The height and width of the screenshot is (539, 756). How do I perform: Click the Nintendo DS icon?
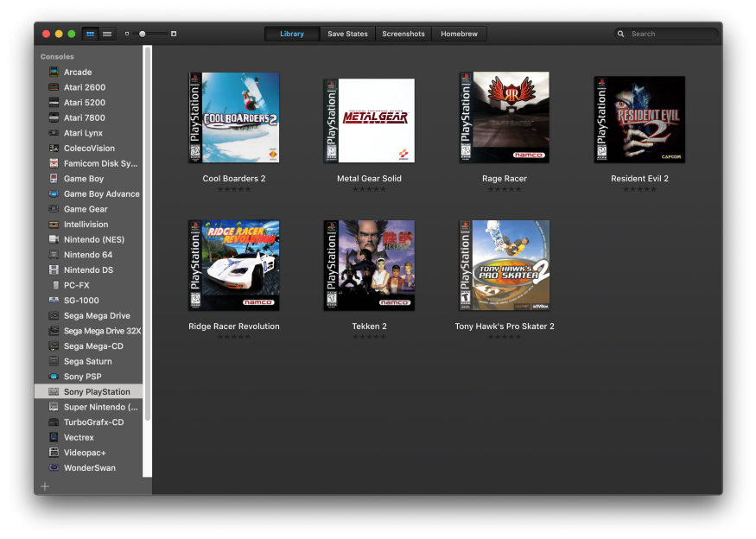pos(54,270)
